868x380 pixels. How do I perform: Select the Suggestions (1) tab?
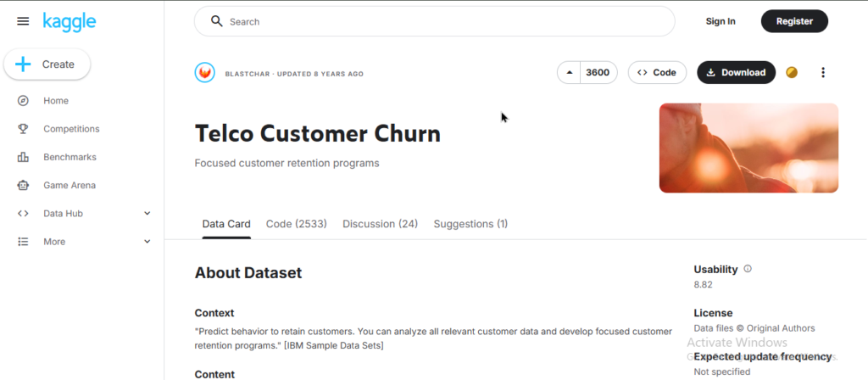coord(470,224)
